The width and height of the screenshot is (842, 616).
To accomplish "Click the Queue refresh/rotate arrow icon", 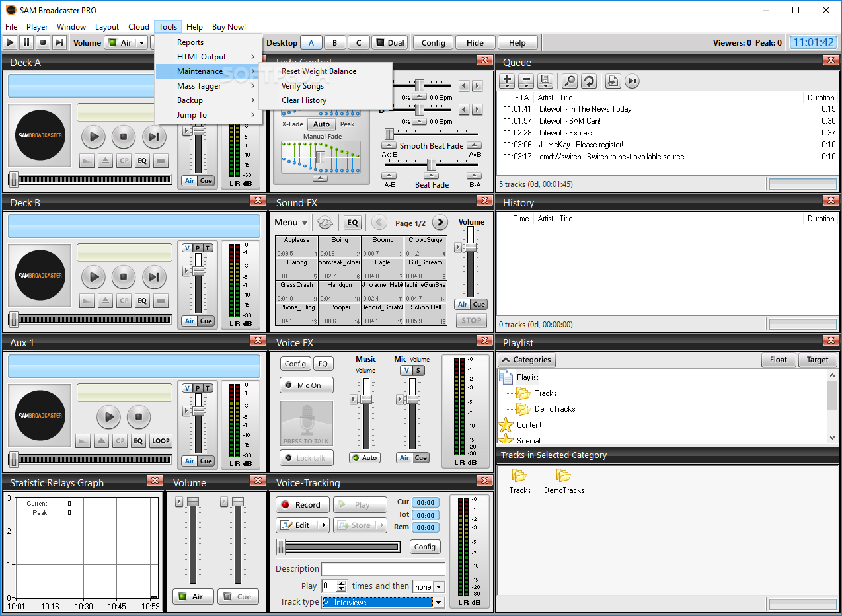I will coord(588,81).
